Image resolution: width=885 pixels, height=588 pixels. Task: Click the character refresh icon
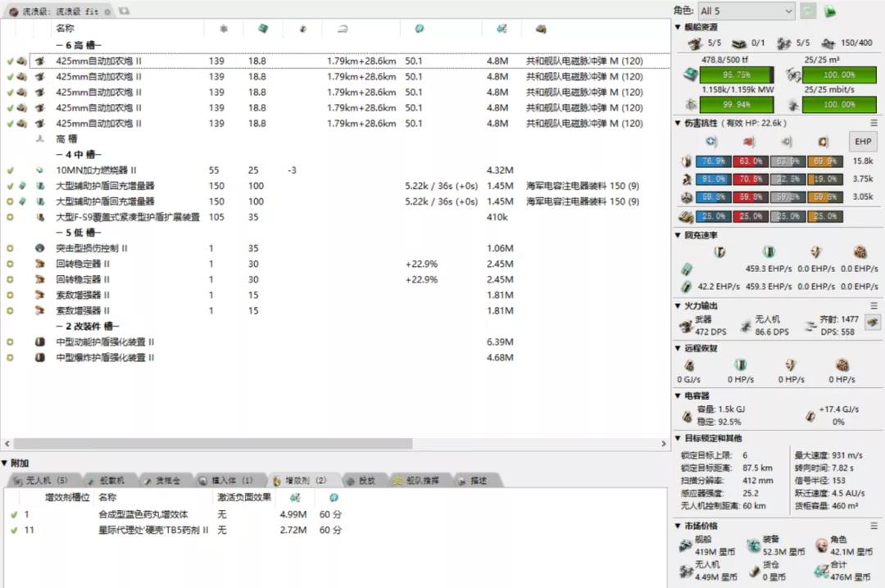click(808, 11)
